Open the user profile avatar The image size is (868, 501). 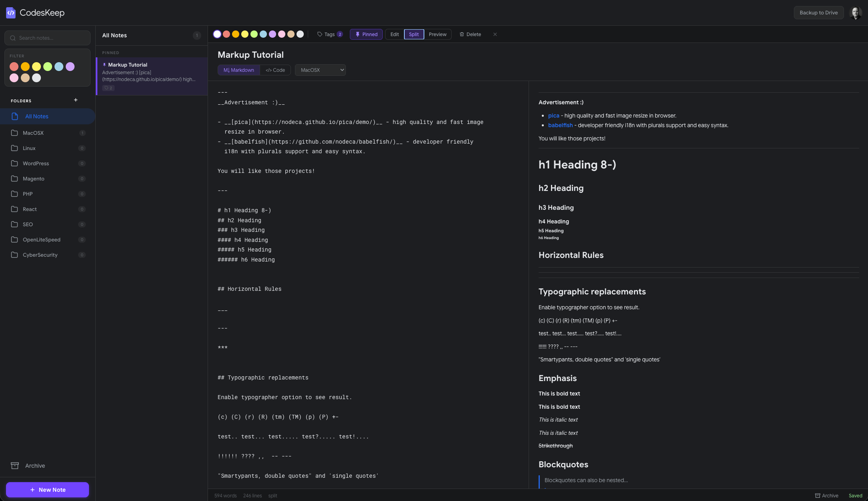(x=856, y=13)
